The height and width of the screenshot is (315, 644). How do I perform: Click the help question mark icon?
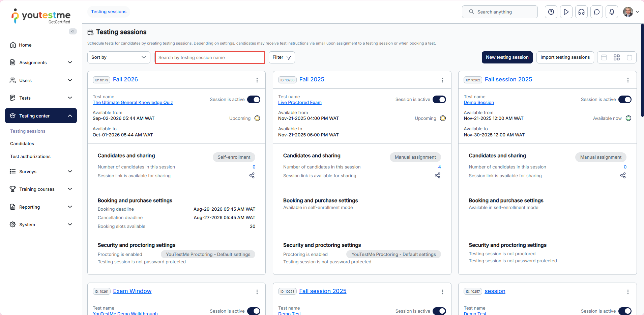(551, 12)
